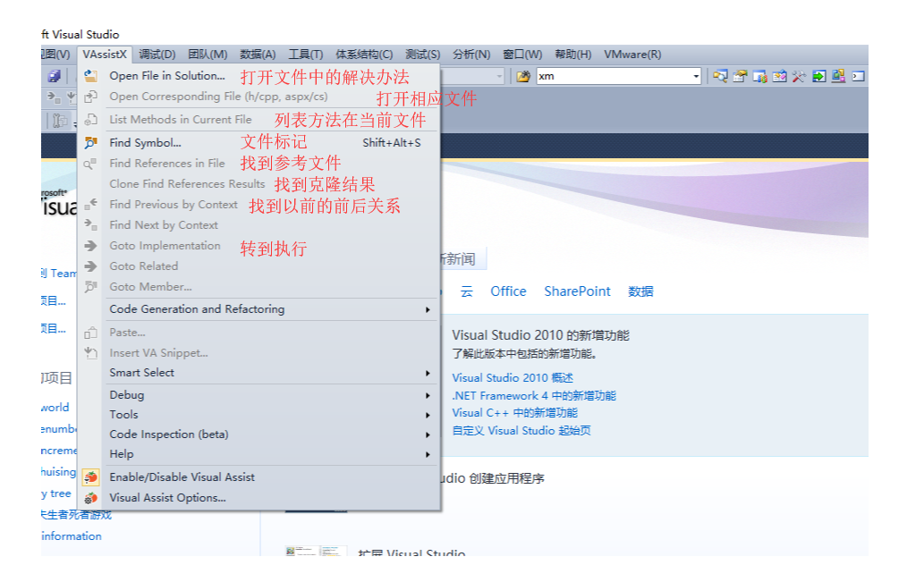This screenshot has height=582, width=924.
Task: Click List Methods in Current File
Action: [x=259, y=120]
